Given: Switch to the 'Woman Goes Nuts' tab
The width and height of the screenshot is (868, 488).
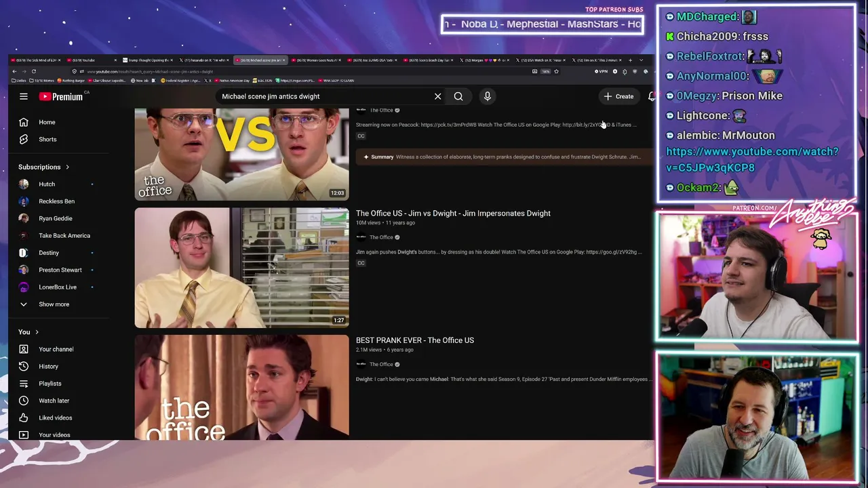Looking at the screenshot, I should point(315,60).
